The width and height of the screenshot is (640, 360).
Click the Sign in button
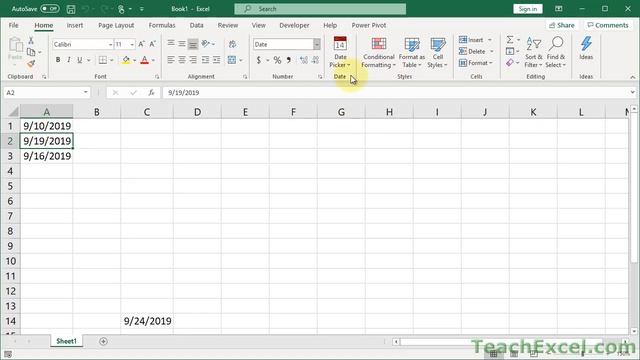coord(527,9)
